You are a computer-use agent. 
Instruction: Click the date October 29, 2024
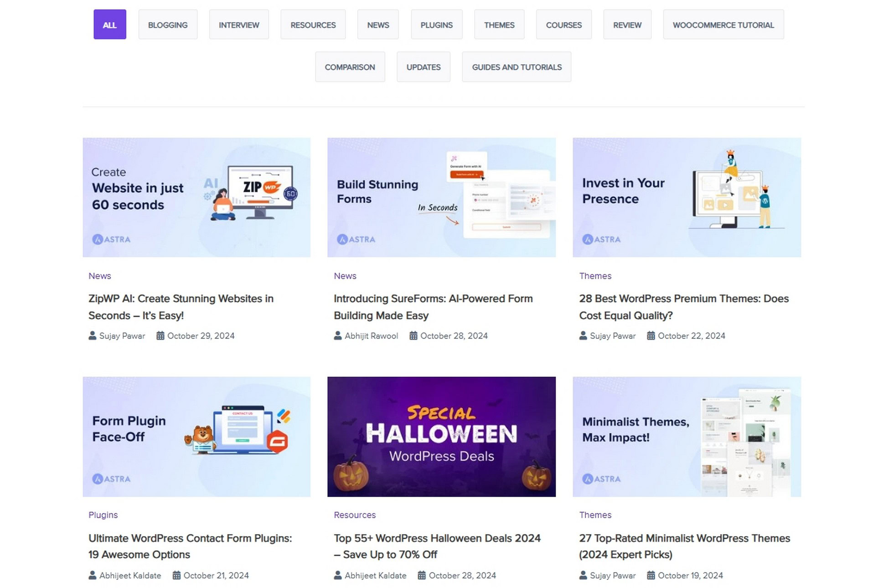coord(201,336)
